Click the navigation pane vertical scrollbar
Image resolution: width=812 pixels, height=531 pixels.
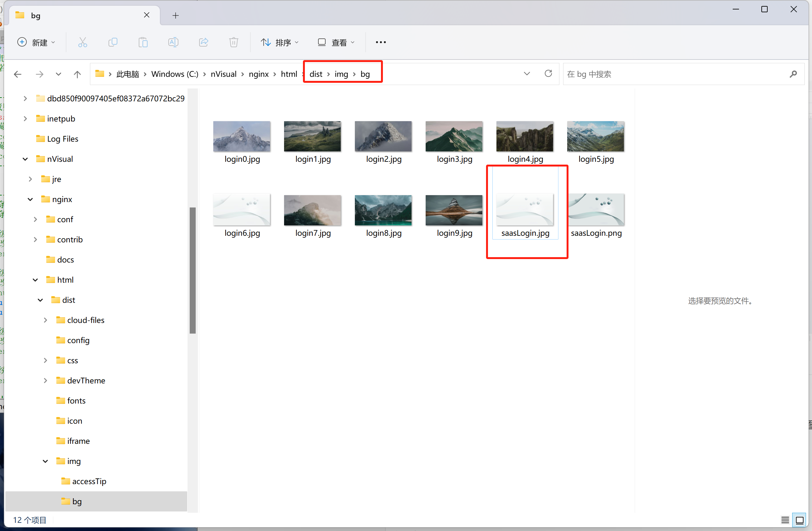(x=193, y=270)
